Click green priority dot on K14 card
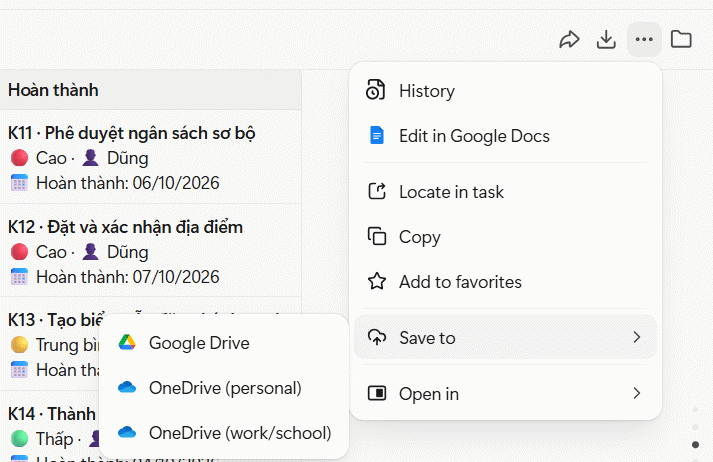713x462 pixels. coord(19,439)
